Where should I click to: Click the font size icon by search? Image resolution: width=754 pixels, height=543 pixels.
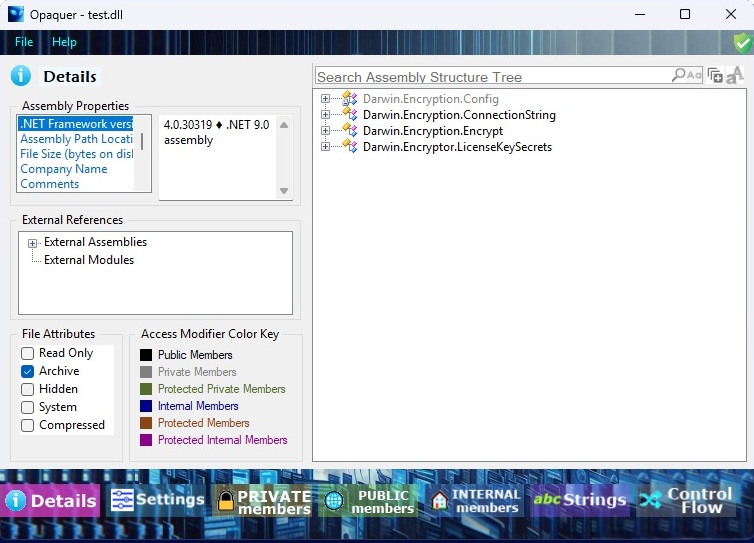[x=735, y=75]
